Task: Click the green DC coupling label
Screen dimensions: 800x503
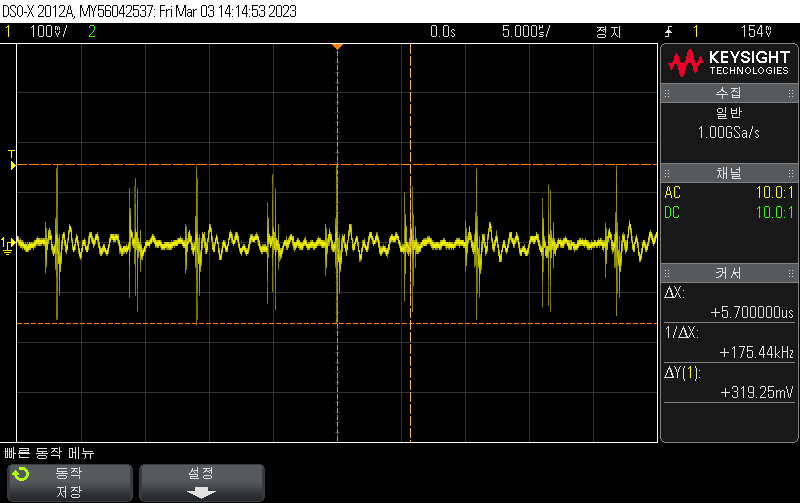Action: tap(672, 213)
